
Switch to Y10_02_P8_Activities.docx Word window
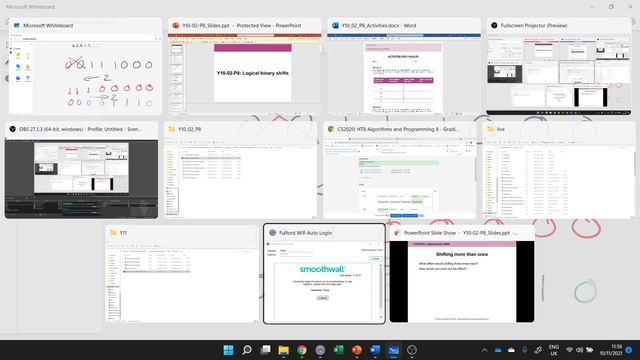[x=404, y=66]
